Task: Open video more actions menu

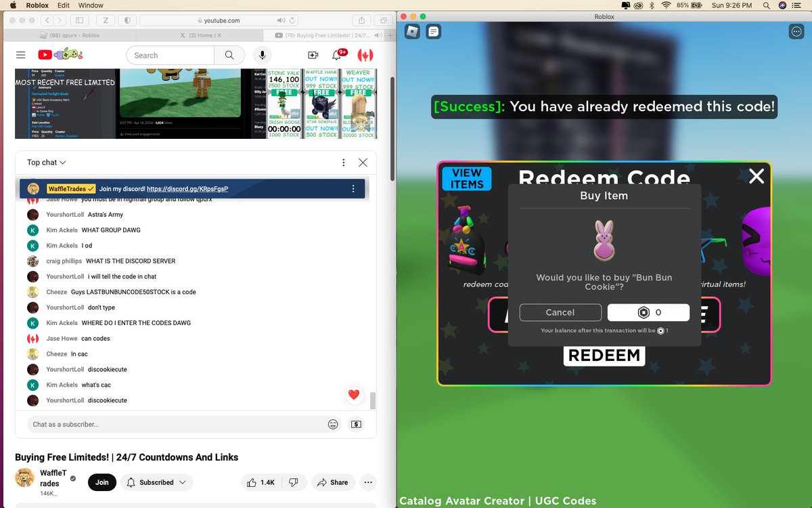Action: [368, 482]
